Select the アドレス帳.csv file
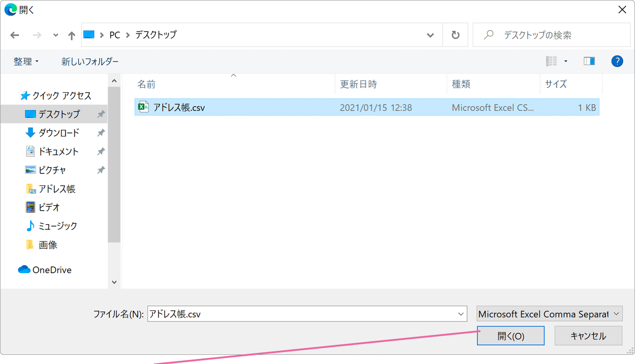This screenshot has width=635, height=364. pyautogui.click(x=367, y=107)
